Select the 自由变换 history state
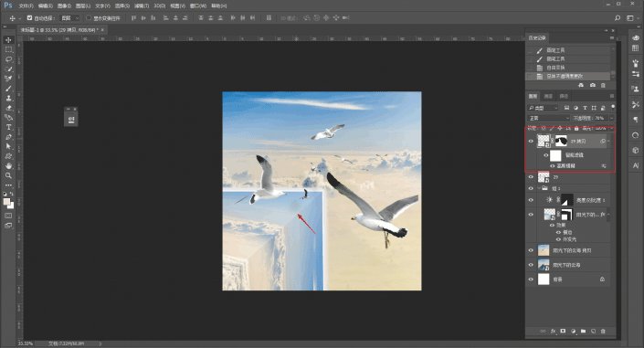644x348 pixels. [x=568, y=68]
